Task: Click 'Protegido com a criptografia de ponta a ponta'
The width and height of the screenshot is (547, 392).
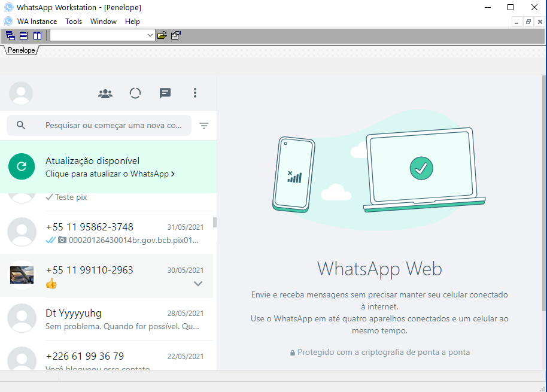Action: (x=384, y=353)
